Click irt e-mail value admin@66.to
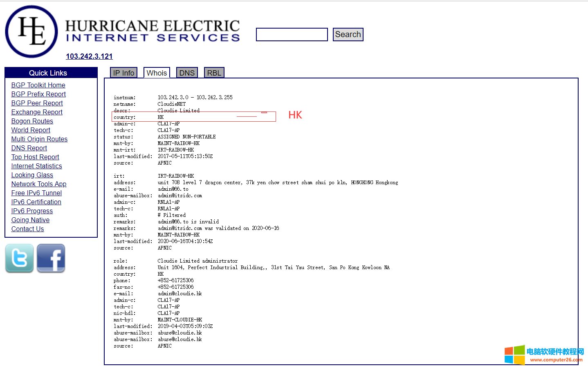Screen dimensions: 588x368 coord(173,189)
